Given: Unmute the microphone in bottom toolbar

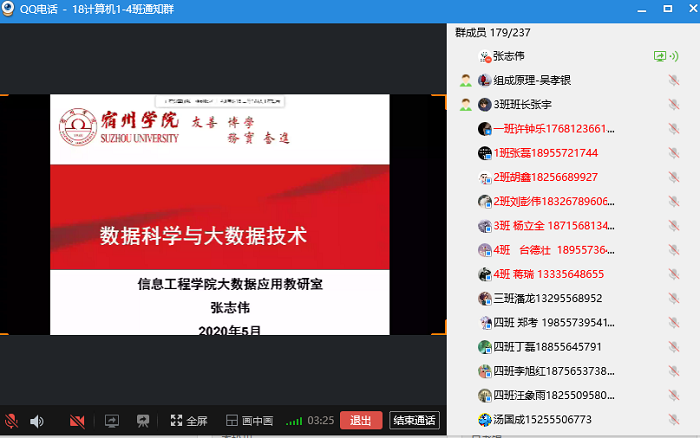Looking at the screenshot, I should click(12, 421).
